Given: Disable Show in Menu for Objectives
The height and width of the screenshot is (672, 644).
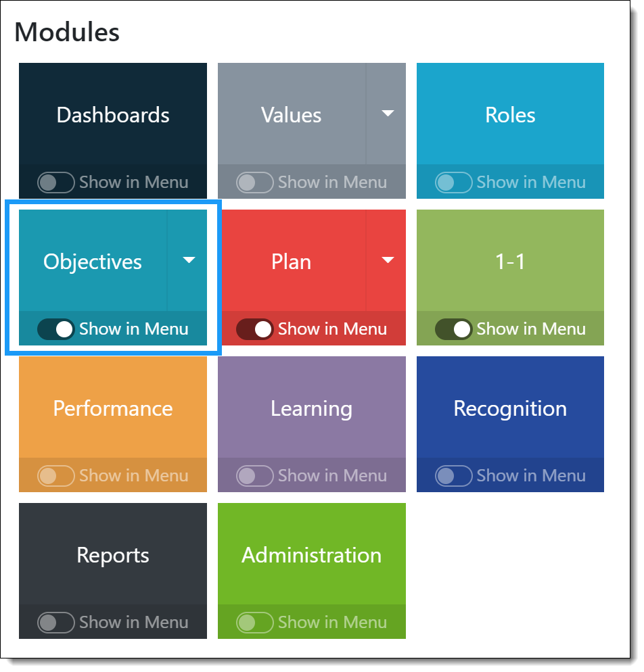Looking at the screenshot, I should [x=56, y=329].
